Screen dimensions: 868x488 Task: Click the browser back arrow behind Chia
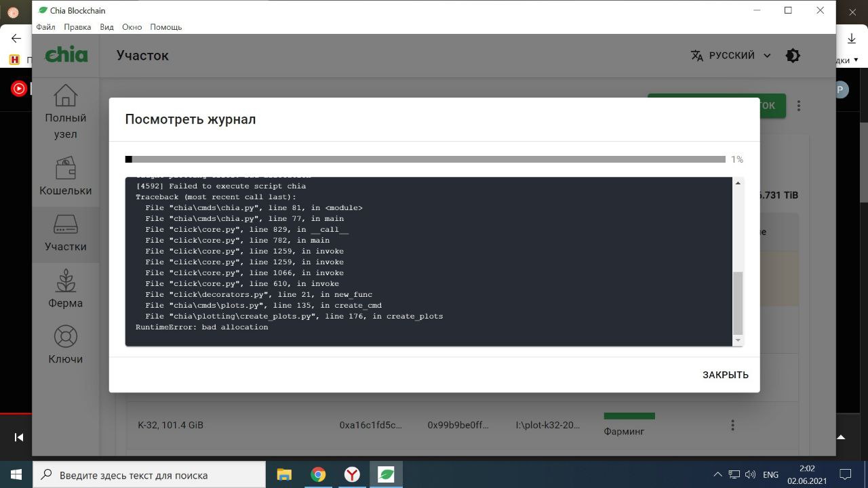pos(16,39)
